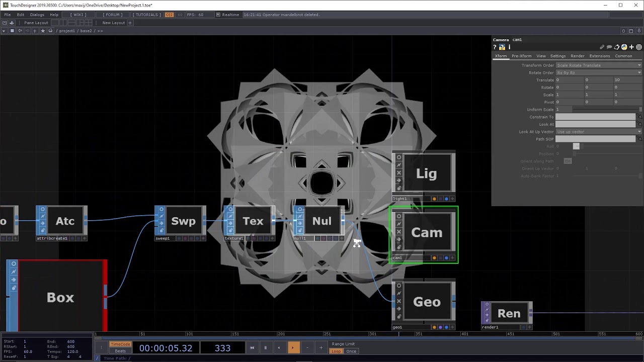
Task: Set range limit to Once
Action: [x=351, y=351]
